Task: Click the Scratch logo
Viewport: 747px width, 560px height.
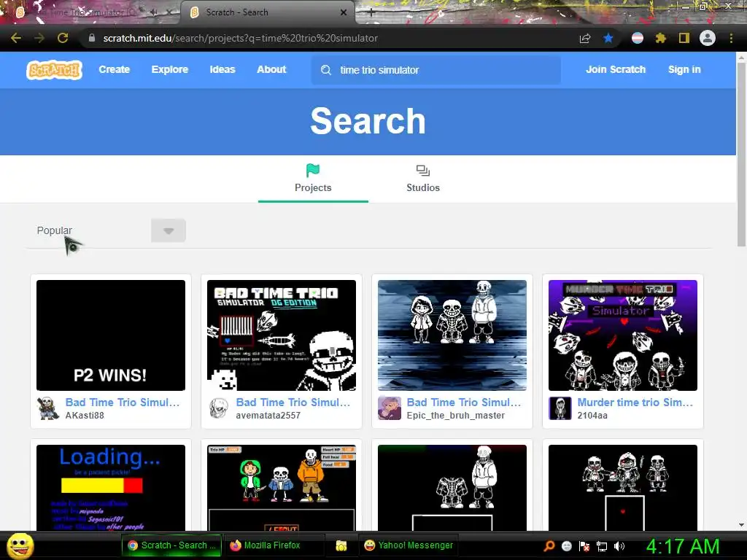Action: 54,70
